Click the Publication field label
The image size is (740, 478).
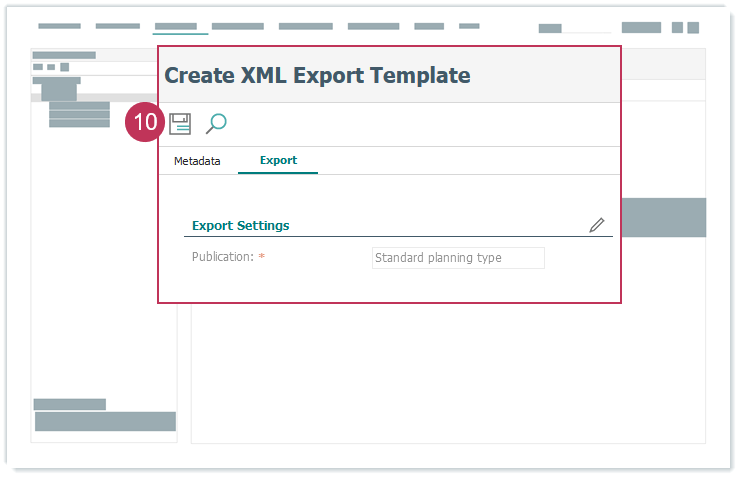click(223, 257)
